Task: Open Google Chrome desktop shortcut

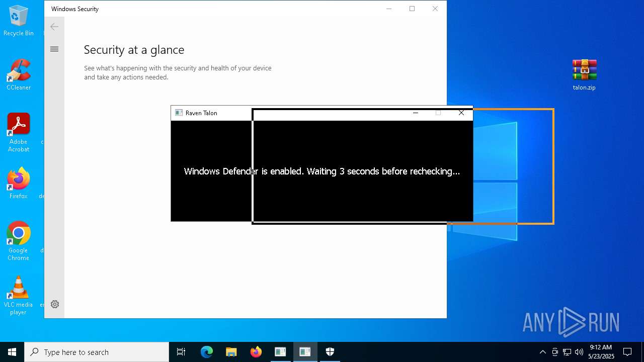Action: click(19, 241)
